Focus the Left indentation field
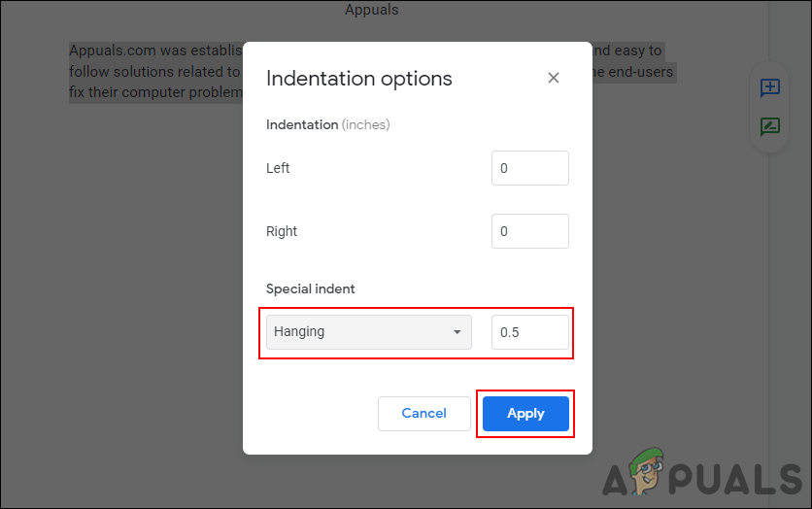The image size is (812, 509). [x=529, y=168]
